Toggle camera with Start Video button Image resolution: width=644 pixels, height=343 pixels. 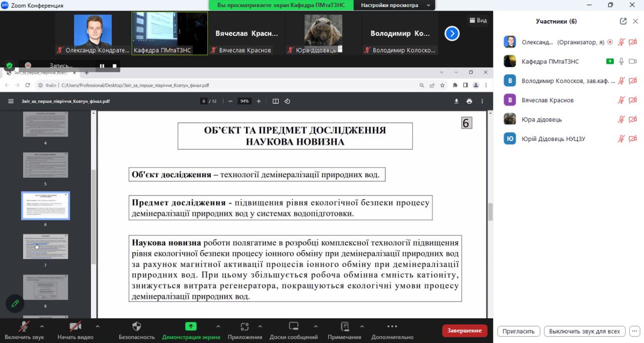pos(75,326)
